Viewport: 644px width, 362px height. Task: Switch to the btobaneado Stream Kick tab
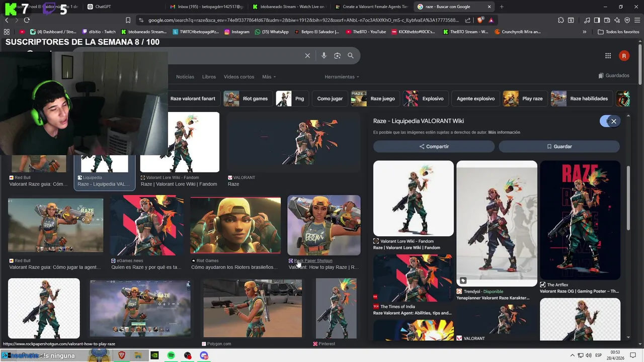(289, 7)
